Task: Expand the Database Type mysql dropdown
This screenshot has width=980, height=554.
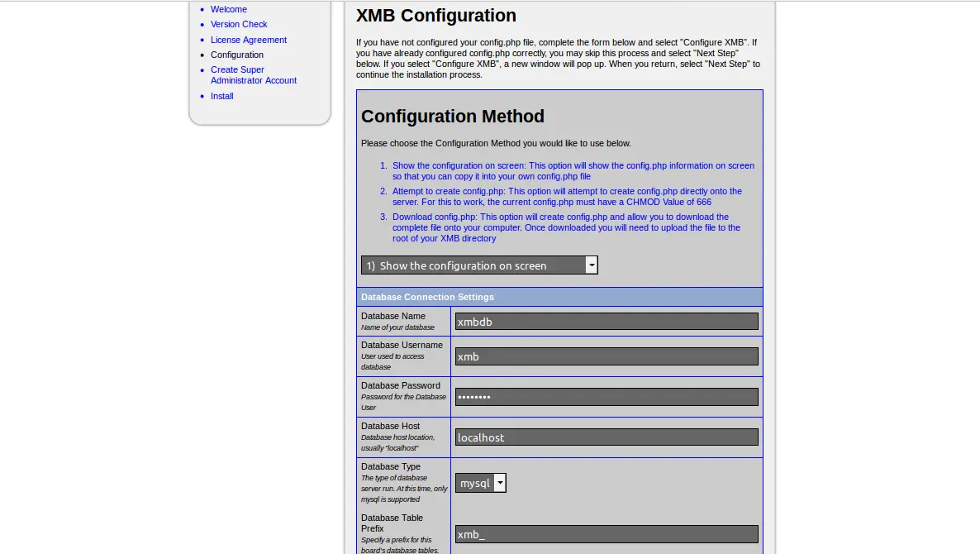Action: (x=481, y=483)
